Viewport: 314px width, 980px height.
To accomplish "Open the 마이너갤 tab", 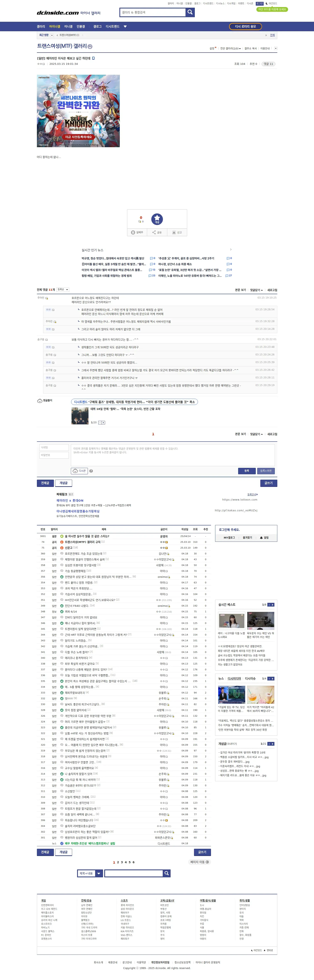I will 55,27.
